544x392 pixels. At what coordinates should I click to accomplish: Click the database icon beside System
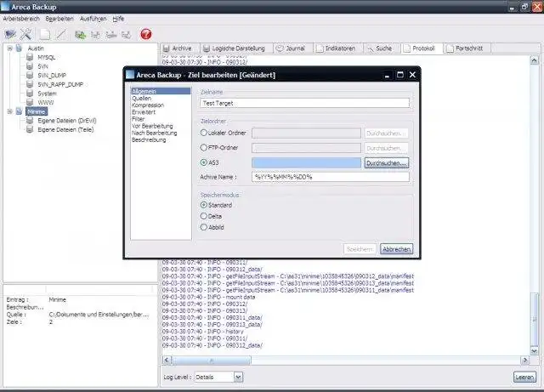(30, 93)
